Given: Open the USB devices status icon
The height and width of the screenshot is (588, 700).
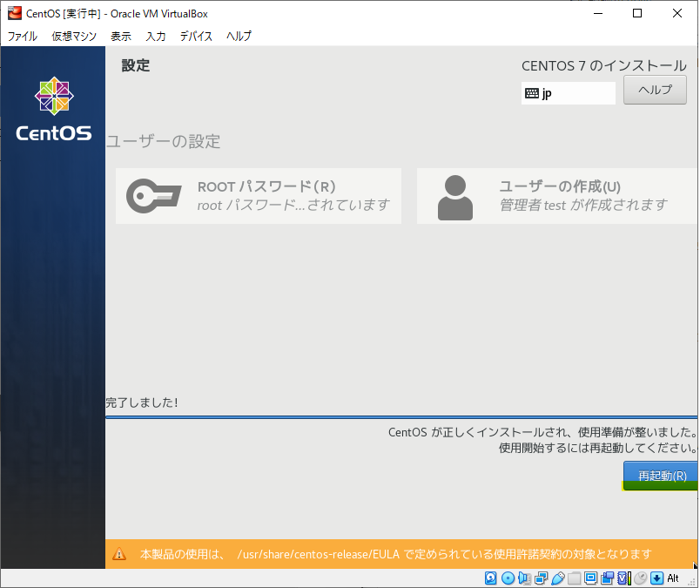Looking at the screenshot, I should click(558, 578).
